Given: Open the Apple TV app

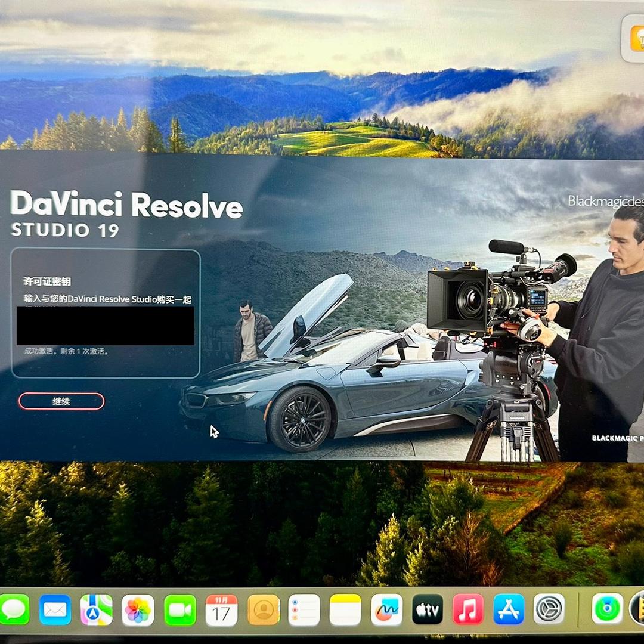Looking at the screenshot, I should 428,609.
